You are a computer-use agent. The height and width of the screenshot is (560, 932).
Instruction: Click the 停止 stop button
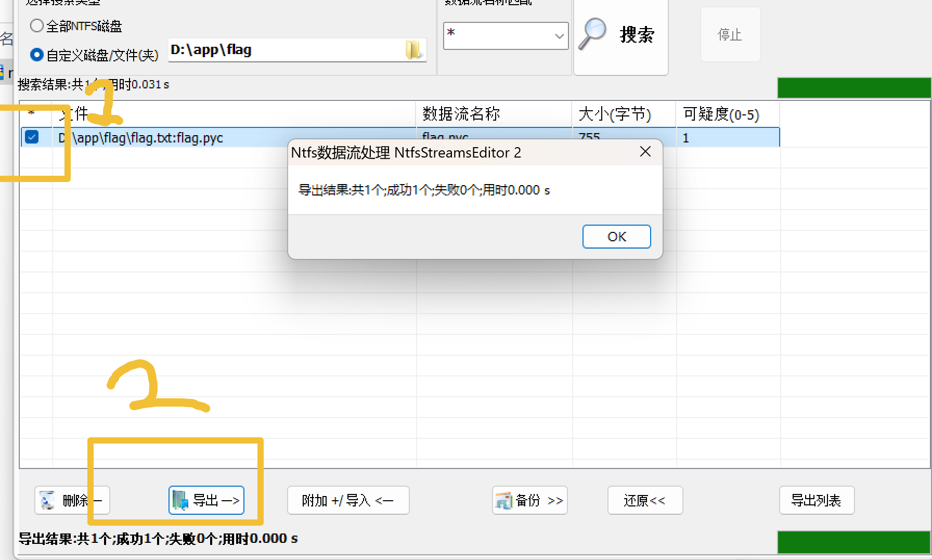(x=730, y=35)
